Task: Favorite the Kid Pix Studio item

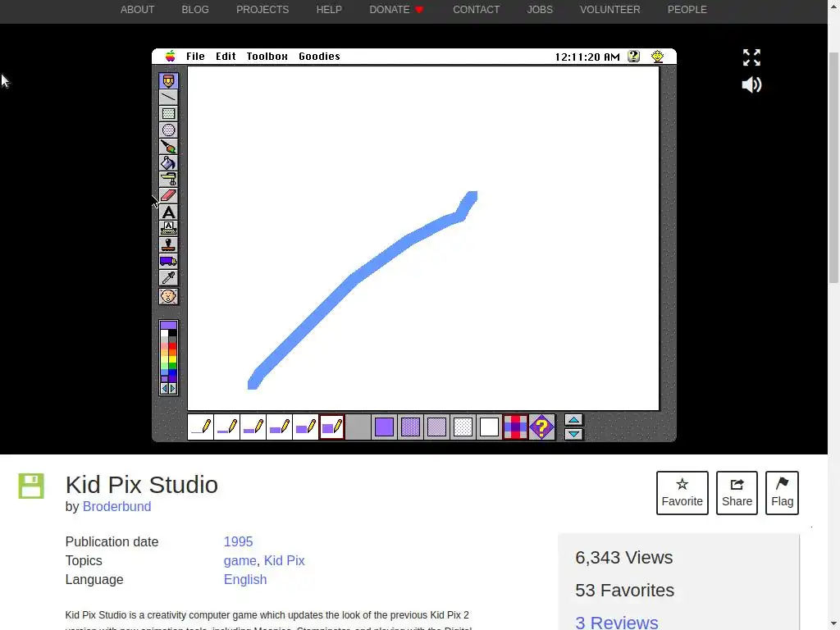Action: click(x=682, y=493)
